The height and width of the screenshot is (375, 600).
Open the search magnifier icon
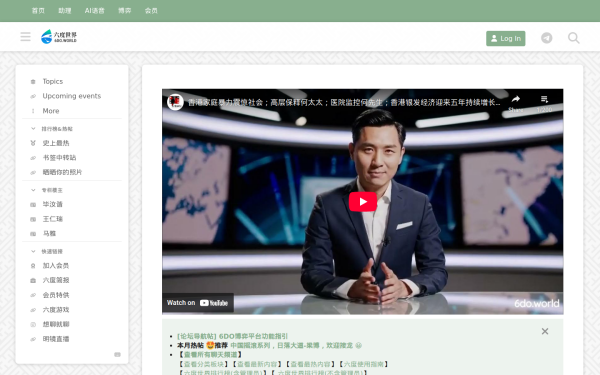coord(573,38)
